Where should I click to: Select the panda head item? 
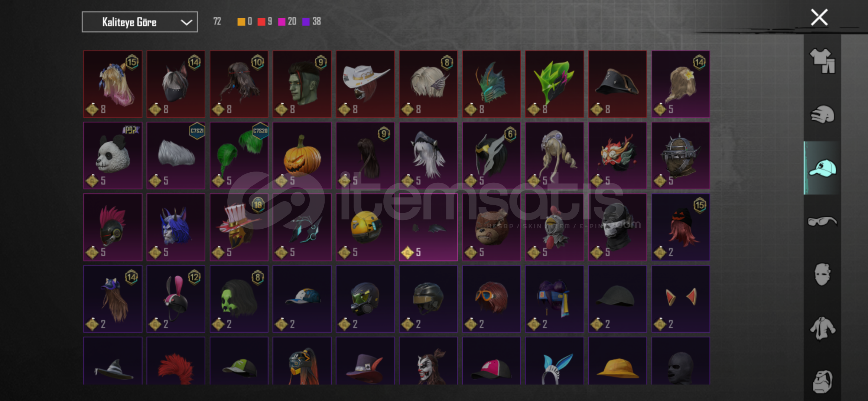pos(113,156)
